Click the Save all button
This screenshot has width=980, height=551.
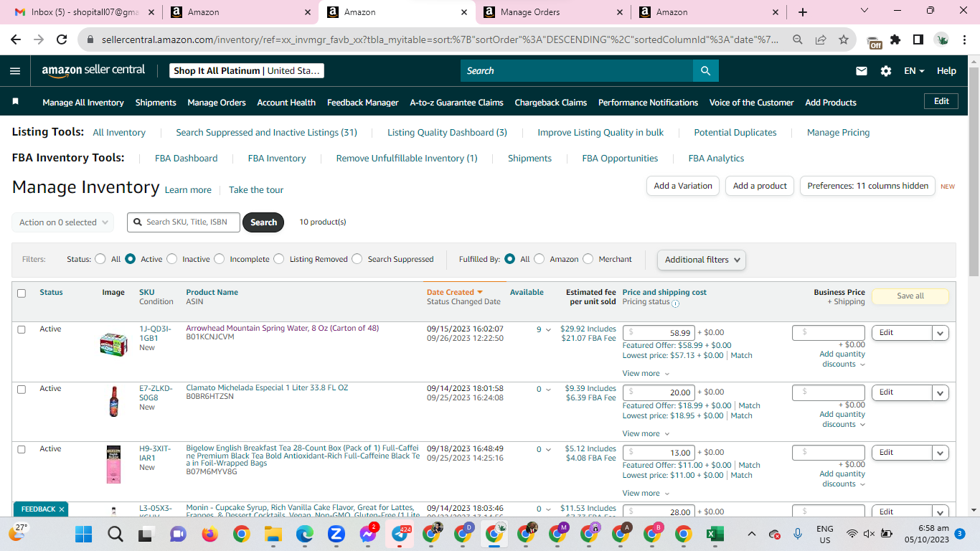pyautogui.click(x=910, y=296)
